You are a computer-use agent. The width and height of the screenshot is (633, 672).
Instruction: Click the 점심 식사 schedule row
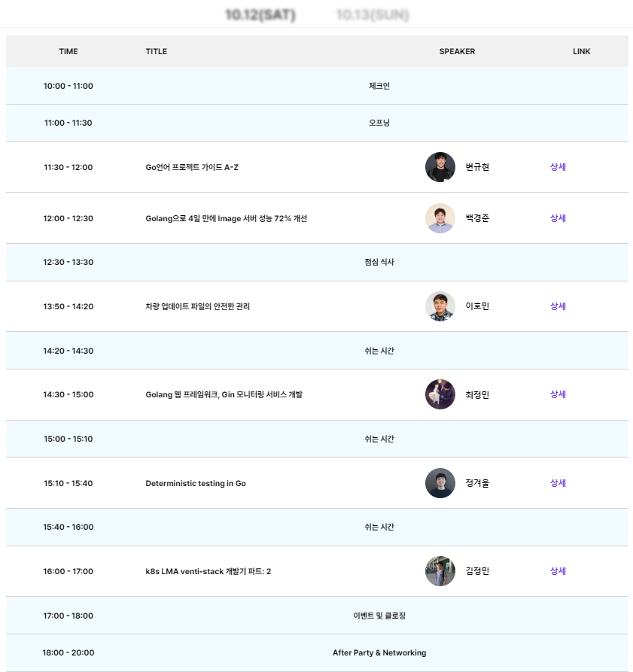[x=317, y=263]
